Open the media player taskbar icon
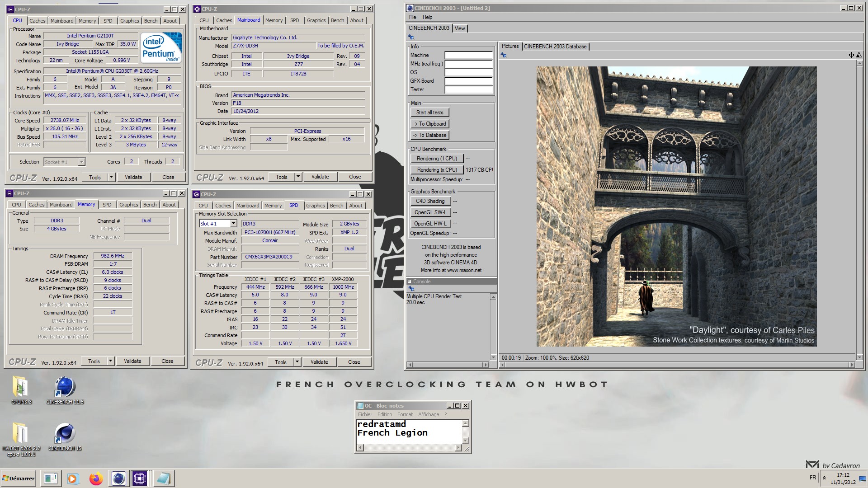This screenshot has height=488, width=868. [x=73, y=479]
